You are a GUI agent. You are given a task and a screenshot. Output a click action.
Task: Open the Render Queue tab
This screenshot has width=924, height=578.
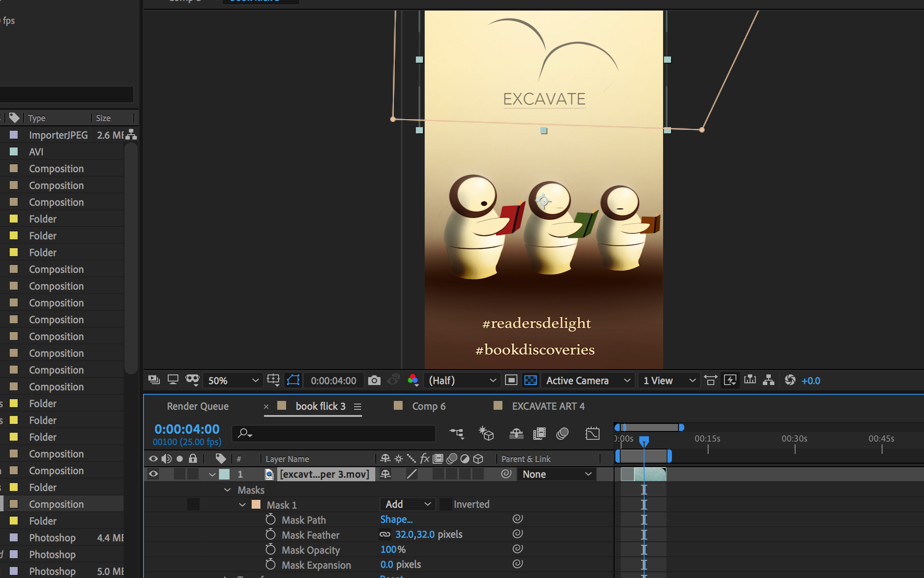click(197, 406)
